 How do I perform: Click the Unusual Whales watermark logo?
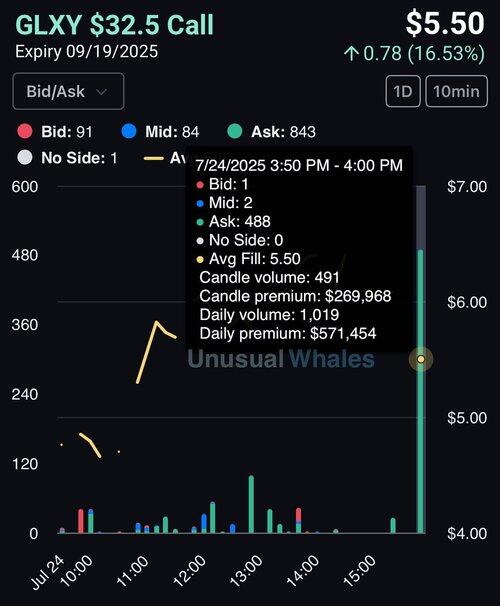[x=281, y=359]
